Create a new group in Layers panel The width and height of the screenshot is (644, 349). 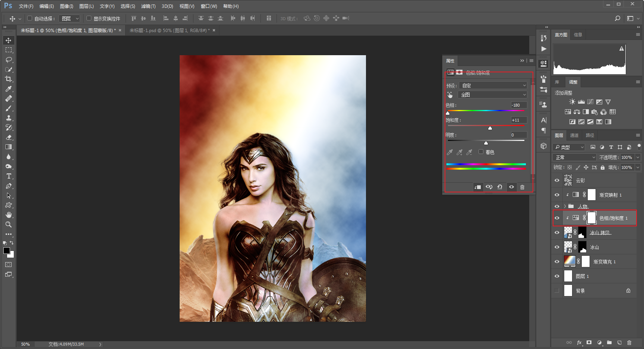(609, 342)
